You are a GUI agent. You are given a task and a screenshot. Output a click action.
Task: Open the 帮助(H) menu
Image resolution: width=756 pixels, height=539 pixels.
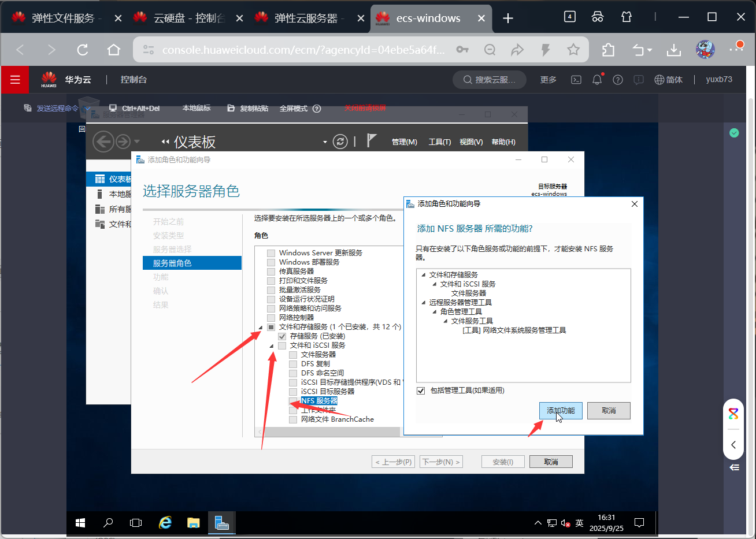(x=503, y=142)
